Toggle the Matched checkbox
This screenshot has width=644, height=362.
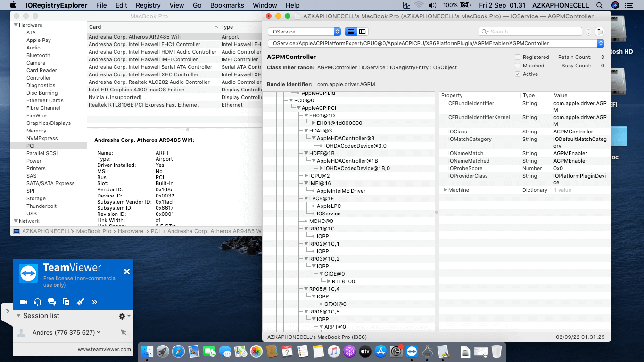click(518, 66)
